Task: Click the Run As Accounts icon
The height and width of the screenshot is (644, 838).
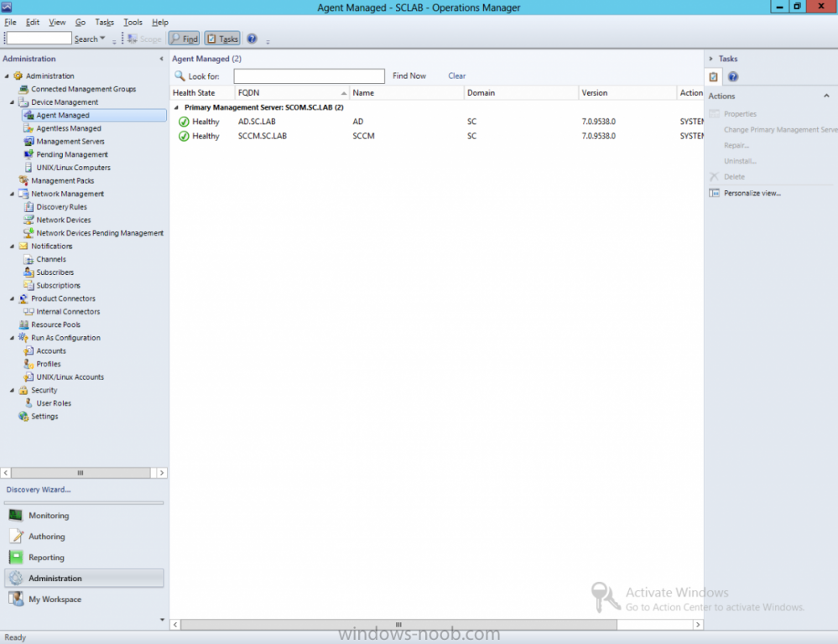Action: coord(29,351)
